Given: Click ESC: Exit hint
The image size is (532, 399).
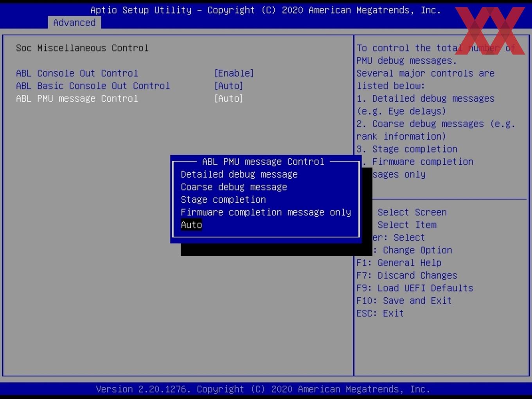Looking at the screenshot, I should [380, 313].
